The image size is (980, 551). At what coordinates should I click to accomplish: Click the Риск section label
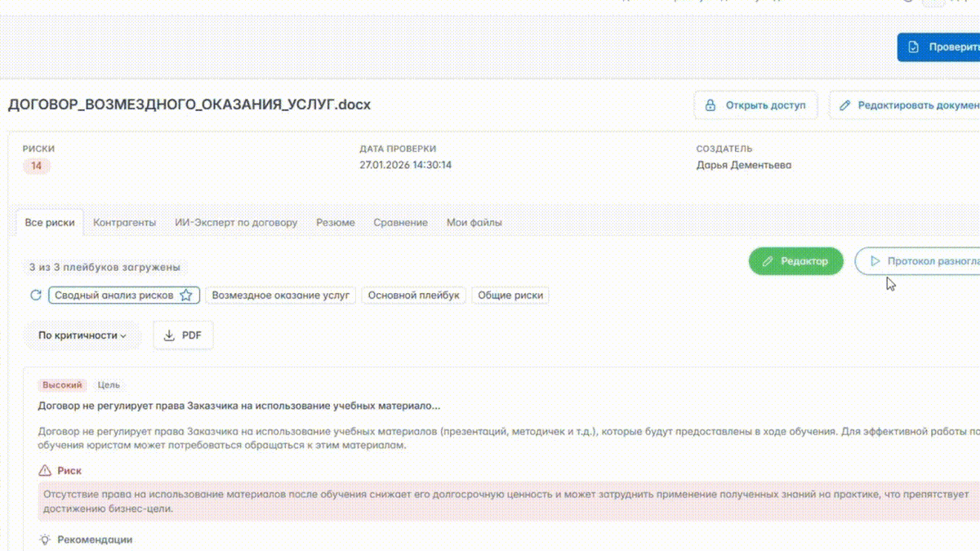point(69,471)
